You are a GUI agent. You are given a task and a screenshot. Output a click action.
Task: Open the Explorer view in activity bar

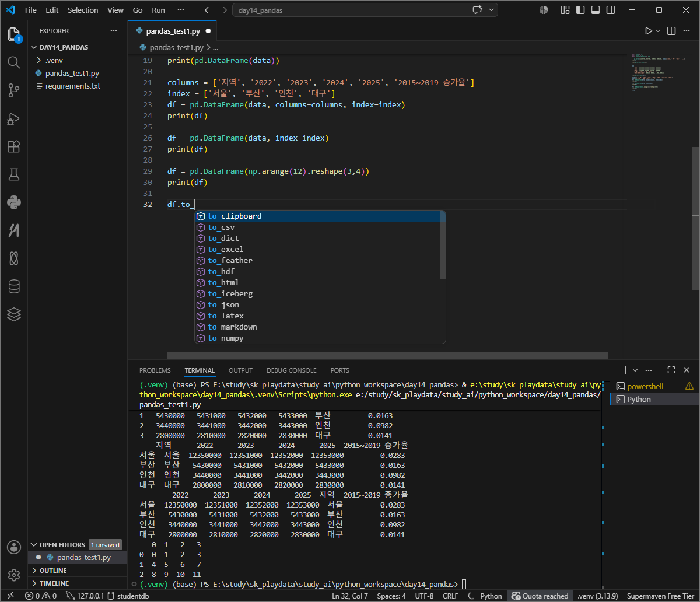pos(14,34)
